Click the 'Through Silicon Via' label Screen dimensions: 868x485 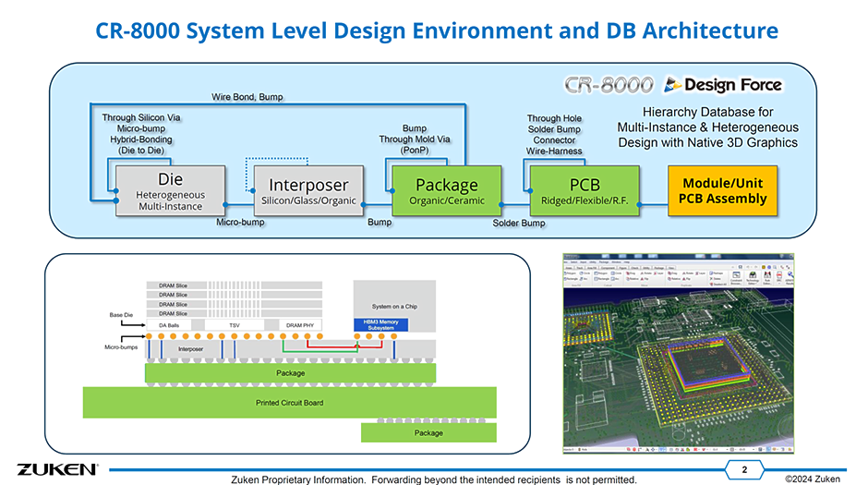141,117
